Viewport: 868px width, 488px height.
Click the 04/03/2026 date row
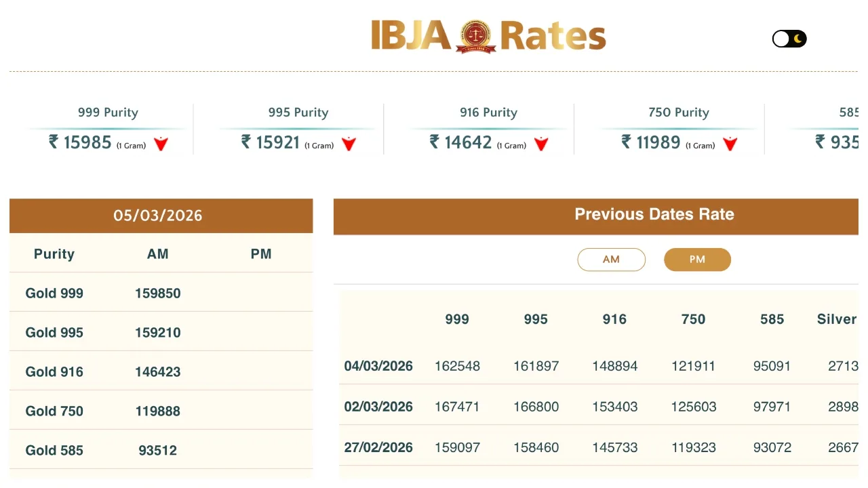pyautogui.click(x=378, y=366)
